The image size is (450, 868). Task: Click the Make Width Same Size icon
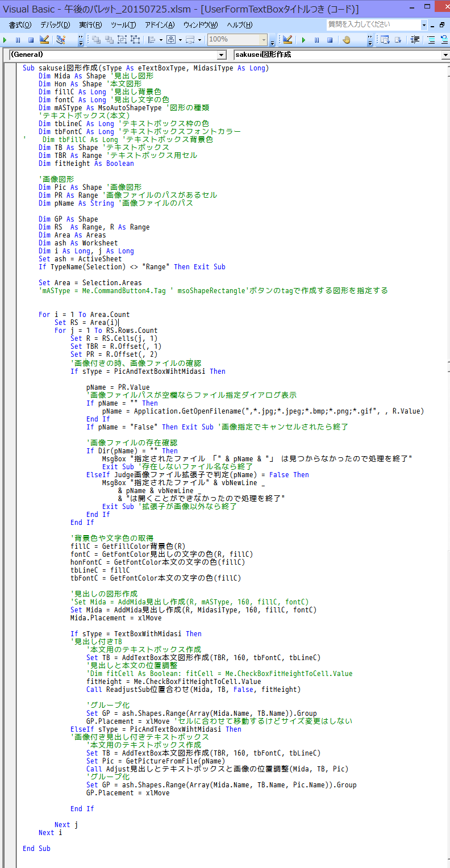click(190, 40)
